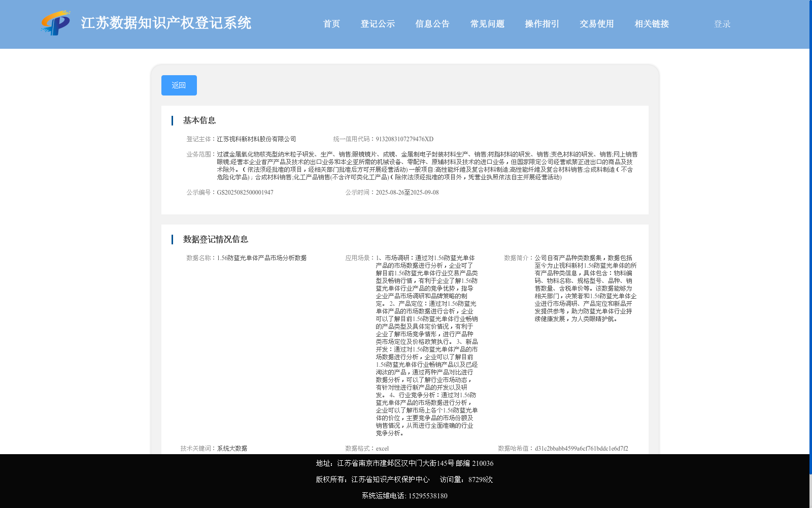
Task: Open the 信息公告 menu item
Action: pyautogui.click(x=432, y=24)
